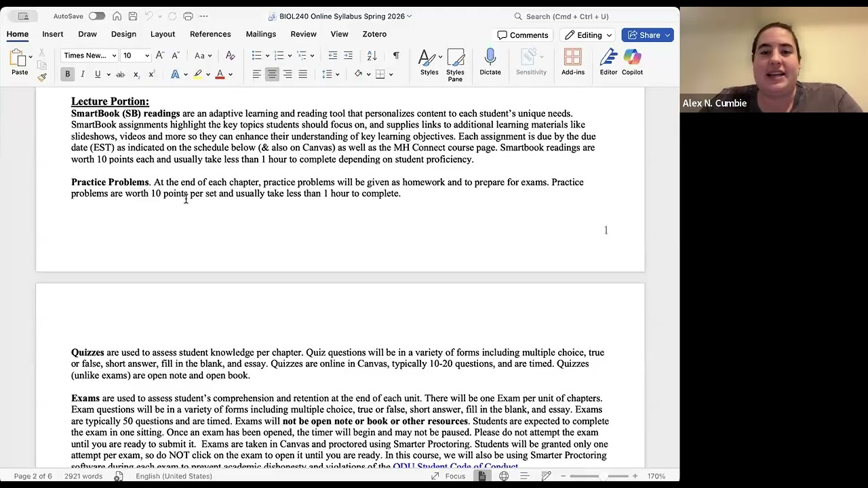
Task: Expand the Paste options arrow
Action: [x=31, y=57]
